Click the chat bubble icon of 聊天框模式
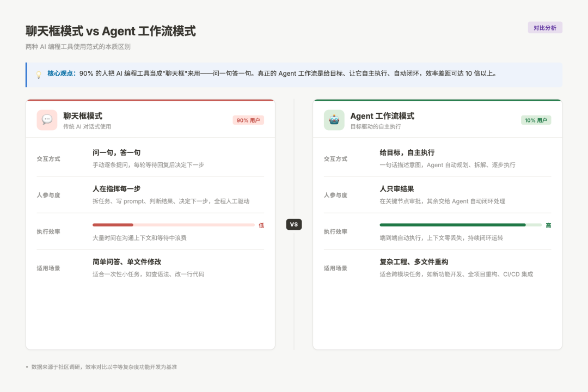The height and width of the screenshot is (392, 588). coord(47,120)
